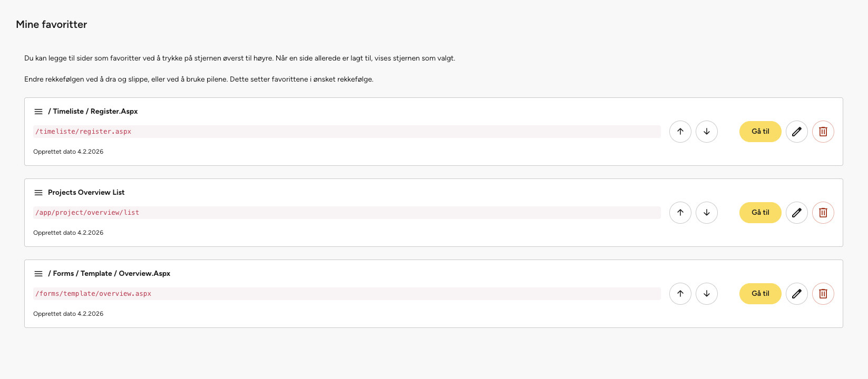The height and width of the screenshot is (379, 868).
Task: Delete the Timeliste Register favorite
Action: click(x=823, y=132)
